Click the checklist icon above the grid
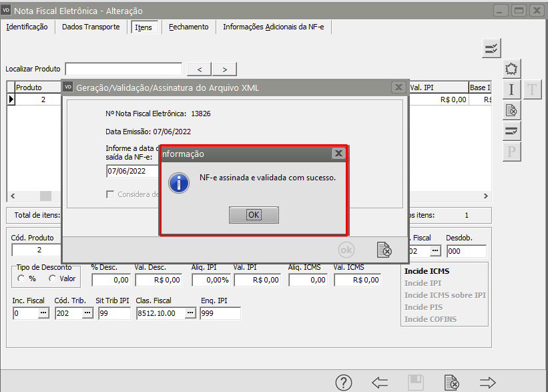 click(x=491, y=48)
